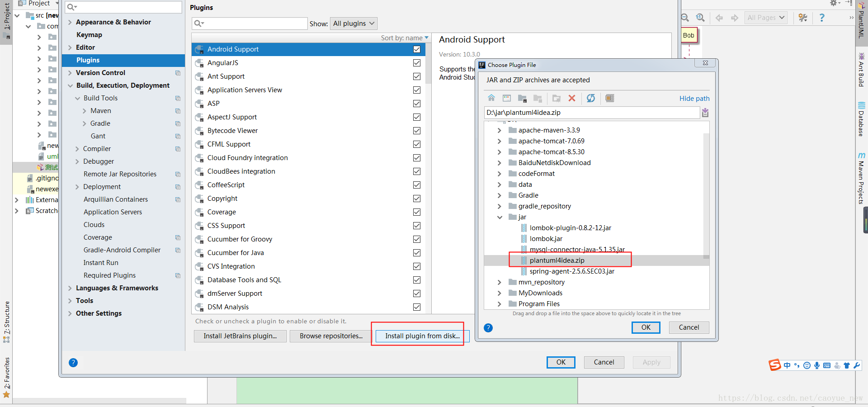Select lombok.jar file in tree
This screenshot has height=407, width=868.
[546, 239]
